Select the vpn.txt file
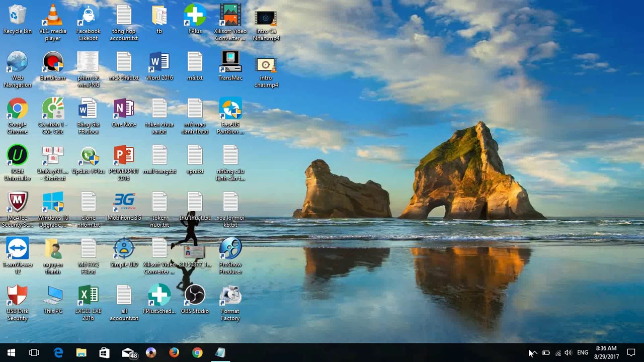The image size is (644, 362). (195, 159)
